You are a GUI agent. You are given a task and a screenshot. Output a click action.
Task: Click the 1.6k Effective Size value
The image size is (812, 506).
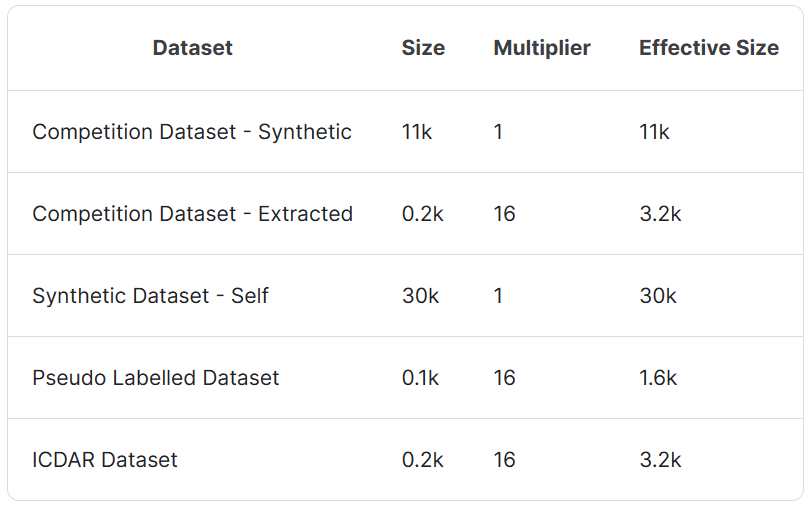pos(658,378)
